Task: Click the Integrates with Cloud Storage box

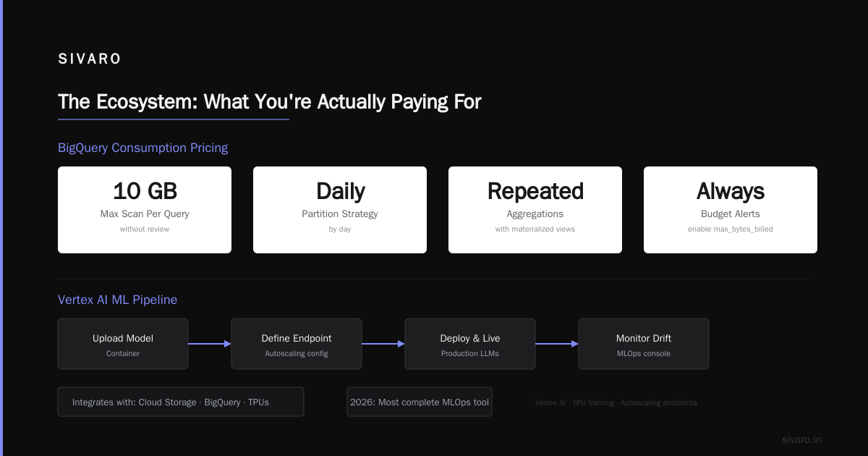Action: click(x=181, y=402)
